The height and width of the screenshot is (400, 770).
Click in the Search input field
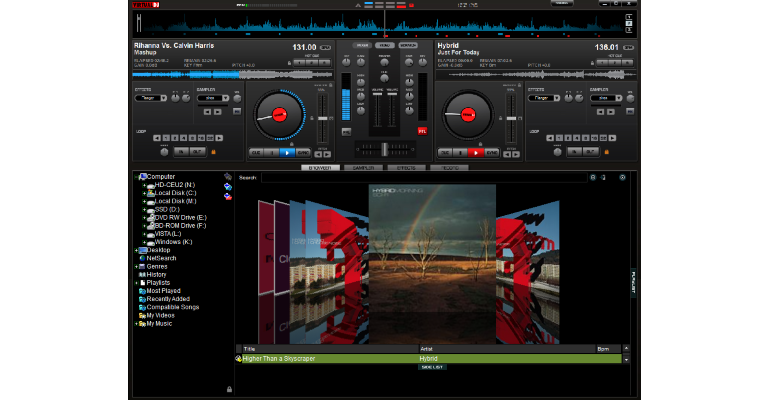(424, 178)
